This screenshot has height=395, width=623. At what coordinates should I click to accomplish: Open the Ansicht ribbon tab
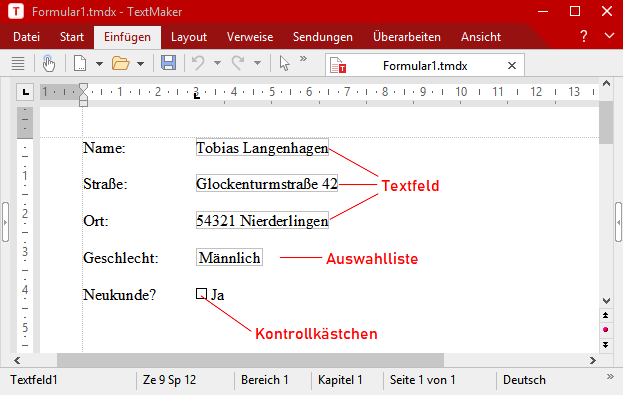[481, 37]
